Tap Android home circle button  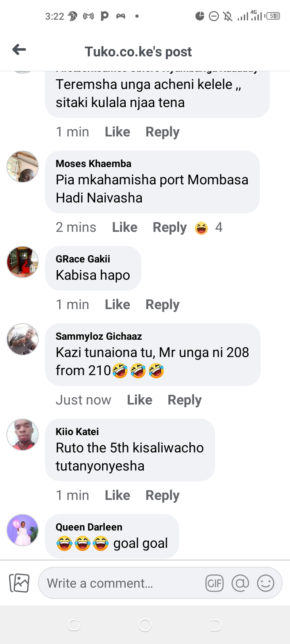click(x=145, y=625)
